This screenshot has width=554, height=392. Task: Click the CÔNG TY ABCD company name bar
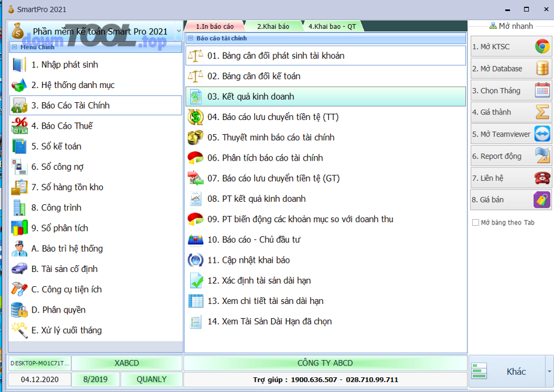pos(326,363)
